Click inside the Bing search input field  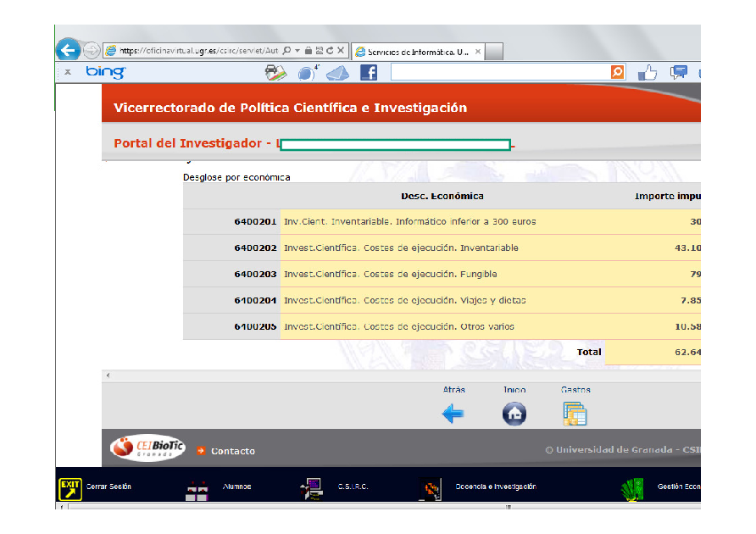click(500, 73)
